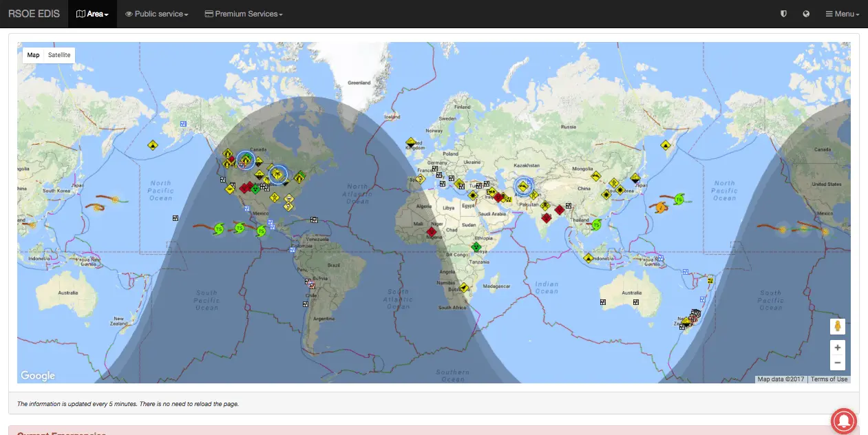
Task: Click the red notification bell button
Action: 844,421
